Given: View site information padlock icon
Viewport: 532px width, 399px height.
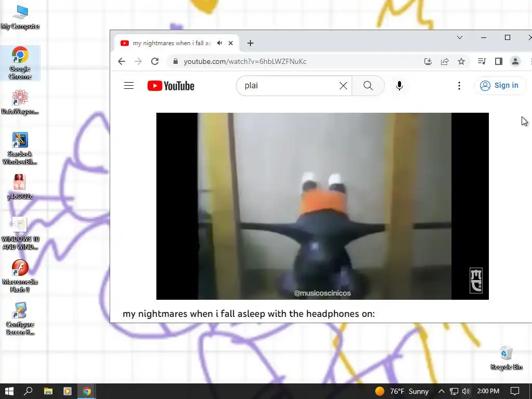Looking at the screenshot, I should tap(176, 61).
